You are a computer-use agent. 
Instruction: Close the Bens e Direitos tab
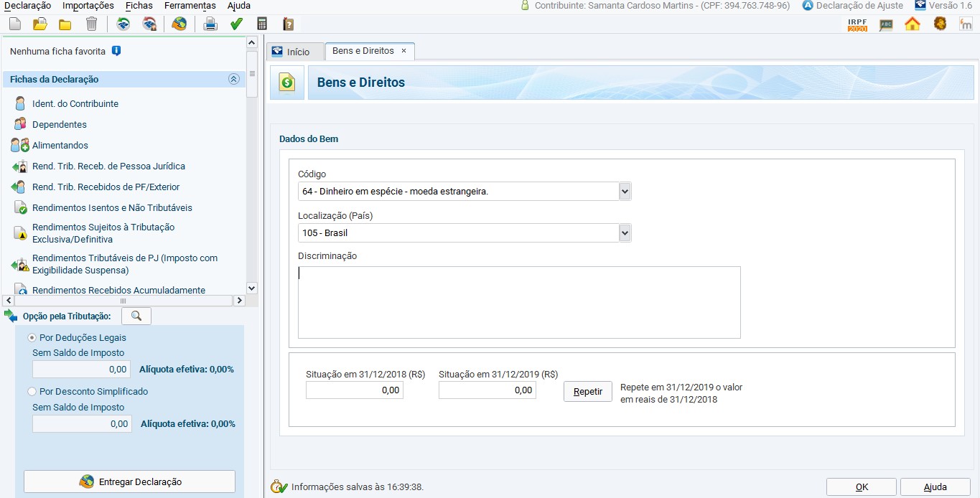coord(403,51)
